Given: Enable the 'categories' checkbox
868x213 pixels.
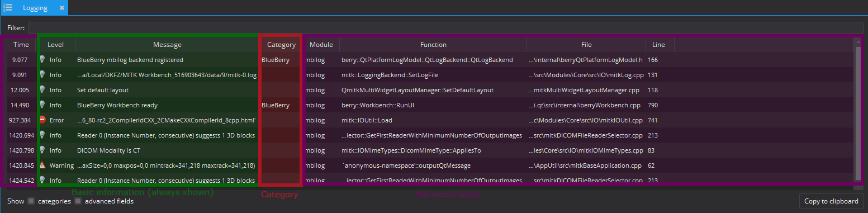Looking at the screenshot, I should [x=31, y=201].
